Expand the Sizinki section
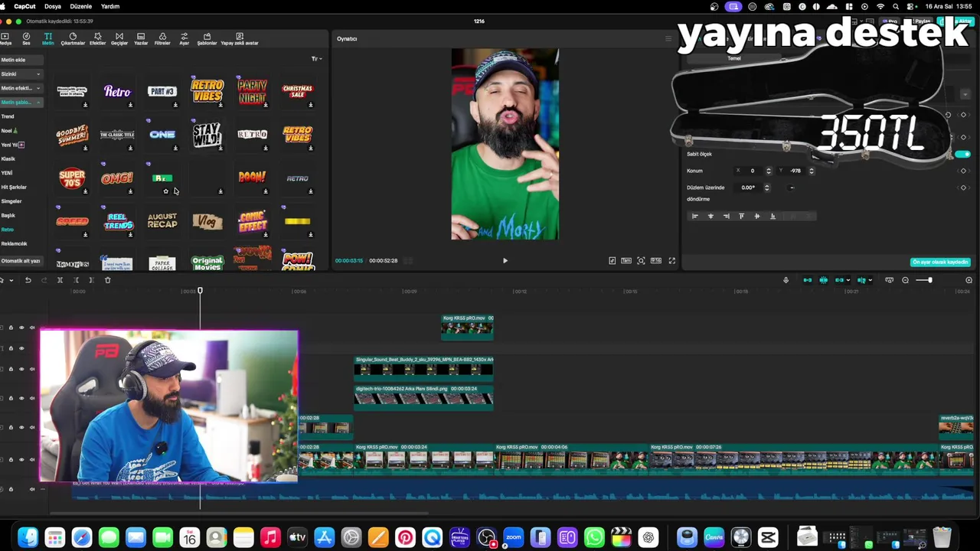The width and height of the screenshot is (980, 551). [21, 74]
